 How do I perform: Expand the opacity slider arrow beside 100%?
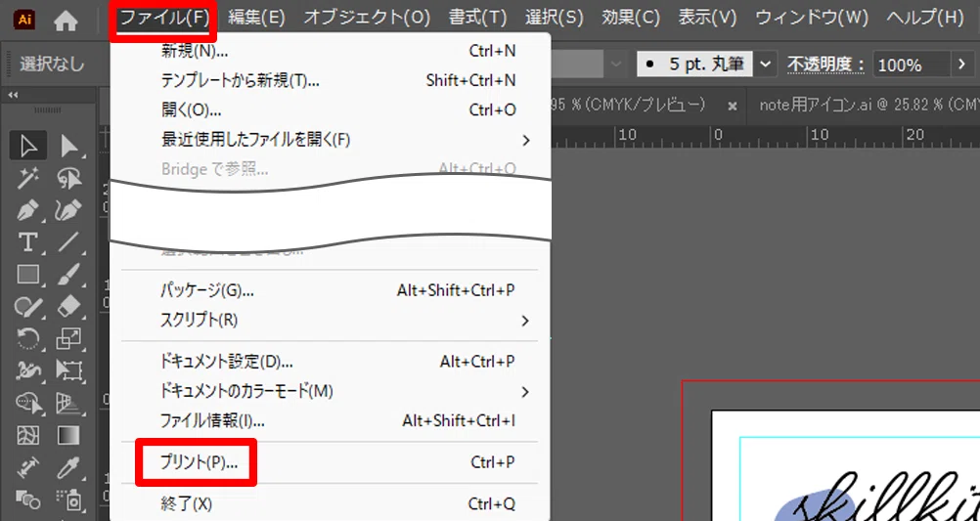click(x=961, y=64)
